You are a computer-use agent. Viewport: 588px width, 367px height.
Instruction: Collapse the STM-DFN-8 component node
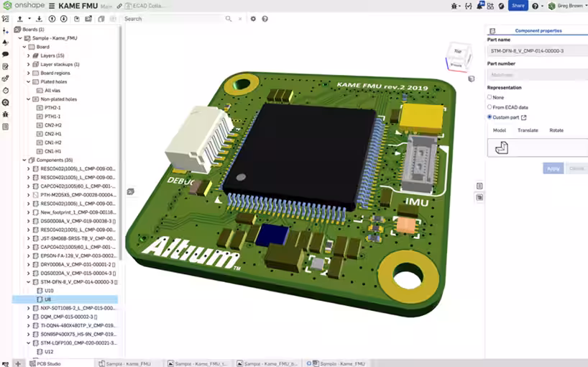click(29, 282)
